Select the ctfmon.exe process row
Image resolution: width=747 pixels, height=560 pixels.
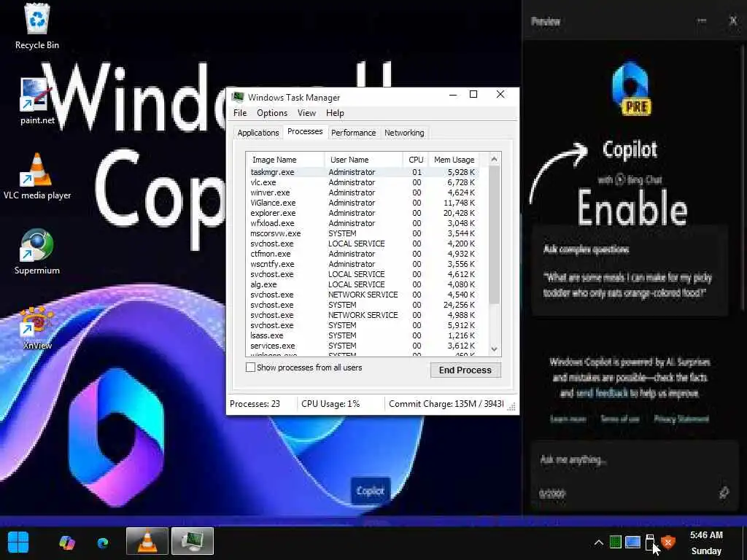(x=363, y=254)
